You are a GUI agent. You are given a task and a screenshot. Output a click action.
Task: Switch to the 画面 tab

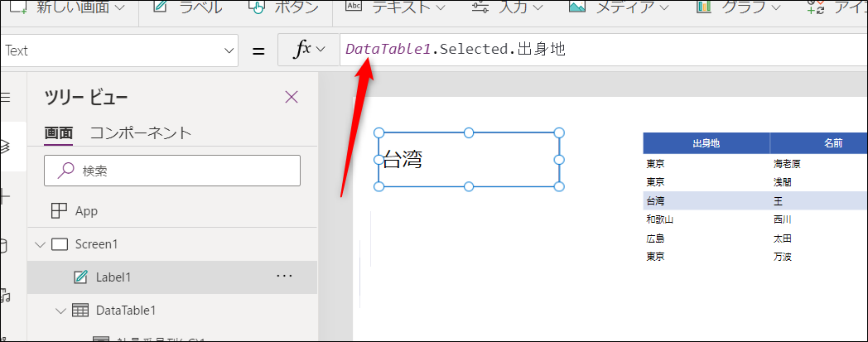pos(58,132)
